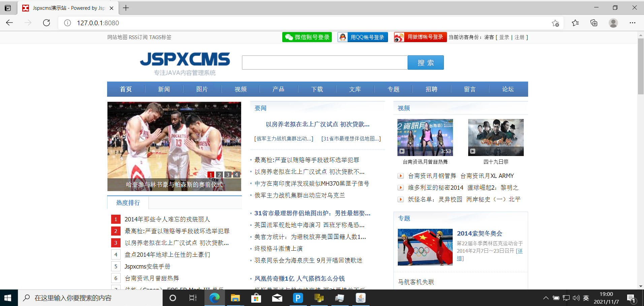Click the browser Refresh icon
The width and height of the screenshot is (644, 306).
46,23
